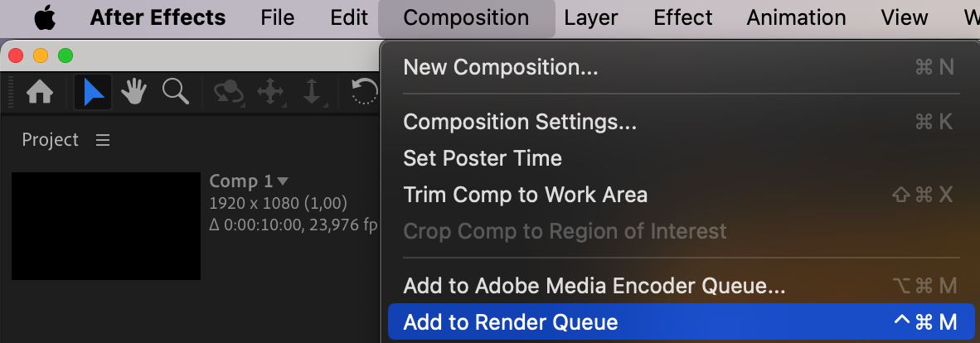
Task: Select the Rotation tool
Action: click(x=364, y=92)
